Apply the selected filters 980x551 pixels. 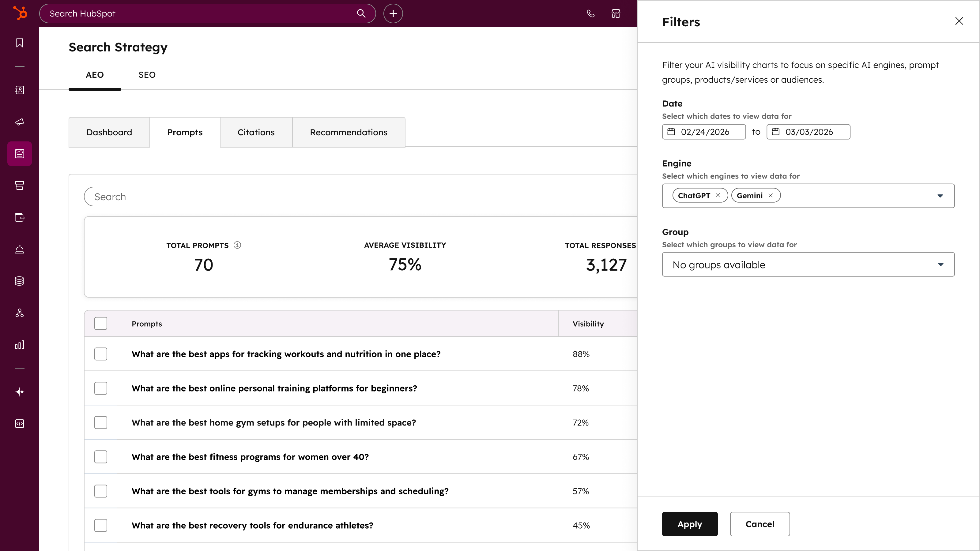click(x=689, y=524)
